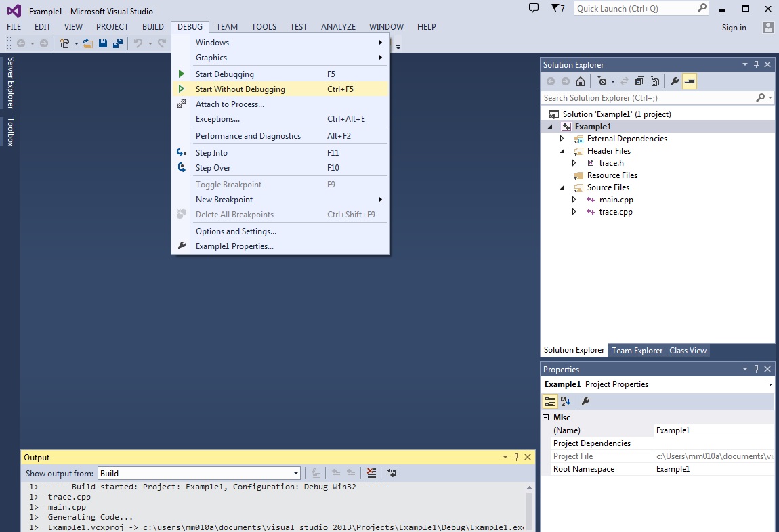Image resolution: width=779 pixels, height=532 pixels.
Task: Expand the trace.cpp node
Action: click(x=574, y=212)
